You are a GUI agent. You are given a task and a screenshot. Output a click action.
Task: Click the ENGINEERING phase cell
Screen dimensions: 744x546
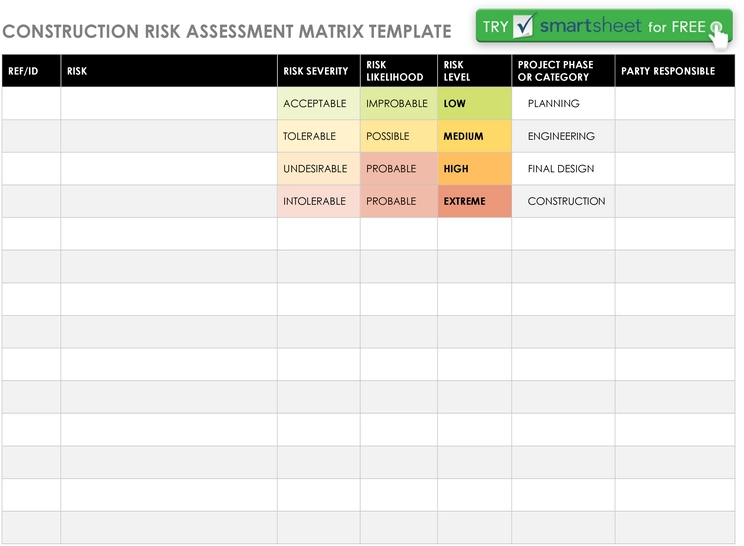pos(563,136)
